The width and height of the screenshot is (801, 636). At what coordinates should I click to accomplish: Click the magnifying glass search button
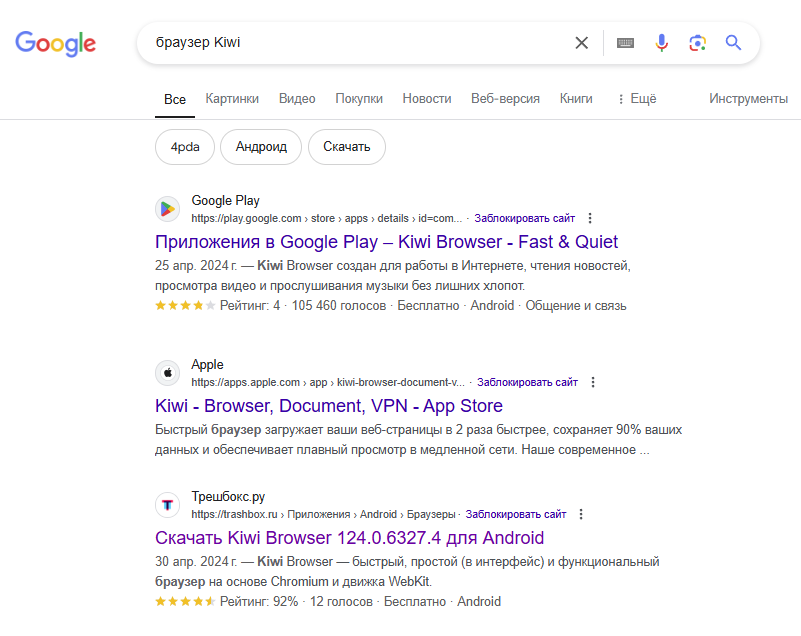click(x=734, y=43)
